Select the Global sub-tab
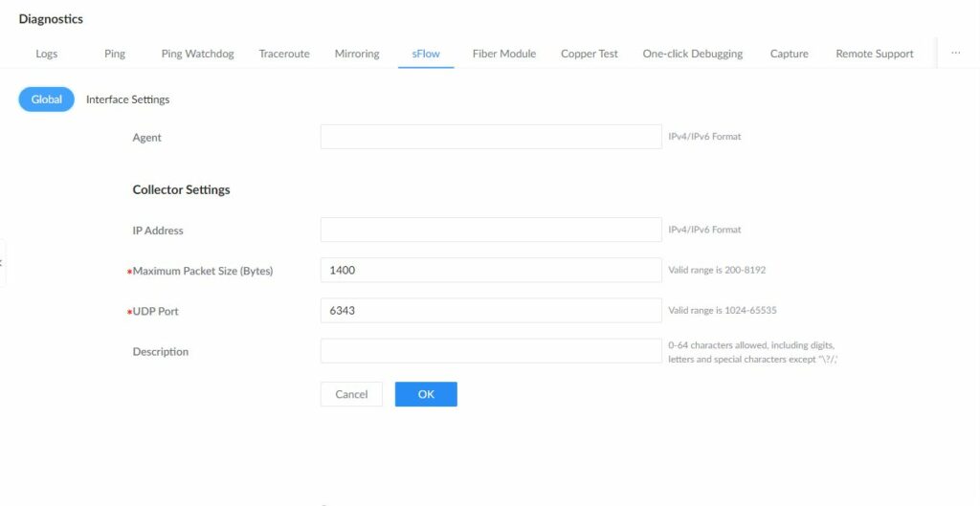This screenshot has height=506, width=980. click(x=46, y=99)
